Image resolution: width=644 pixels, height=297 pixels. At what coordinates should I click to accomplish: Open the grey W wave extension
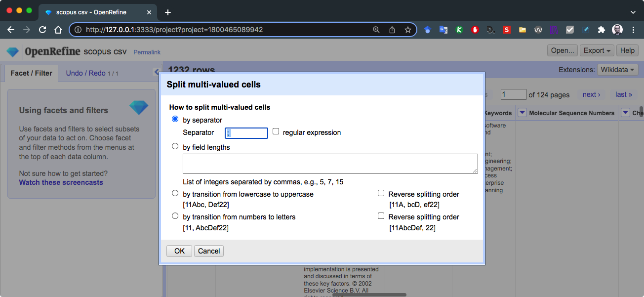(x=538, y=30)
